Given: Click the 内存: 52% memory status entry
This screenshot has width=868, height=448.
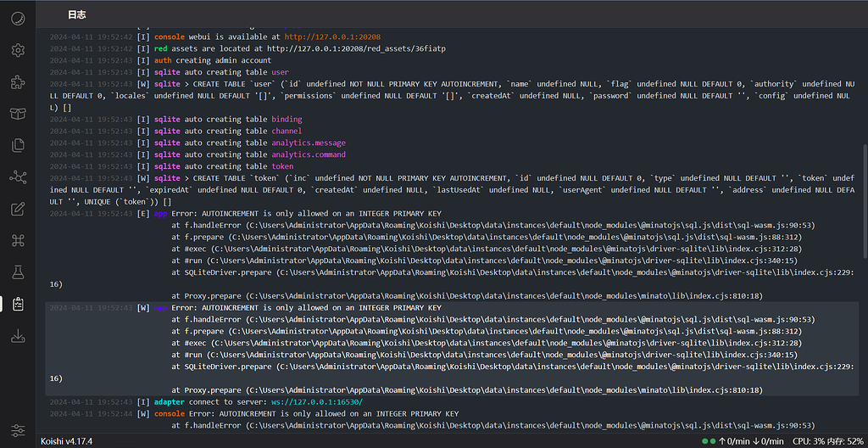Looking at the screenshot, I should [845, 441].
